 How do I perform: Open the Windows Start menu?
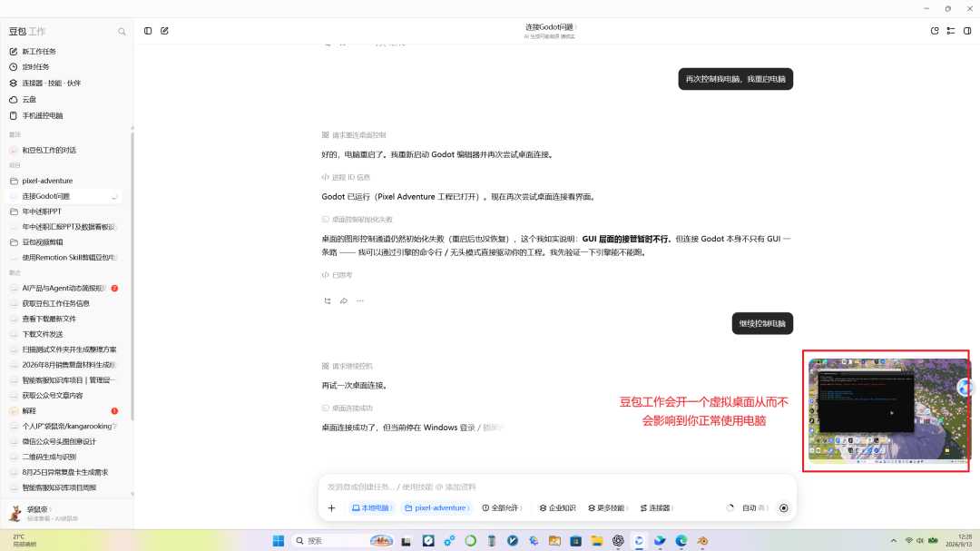(x=279, y=541)
